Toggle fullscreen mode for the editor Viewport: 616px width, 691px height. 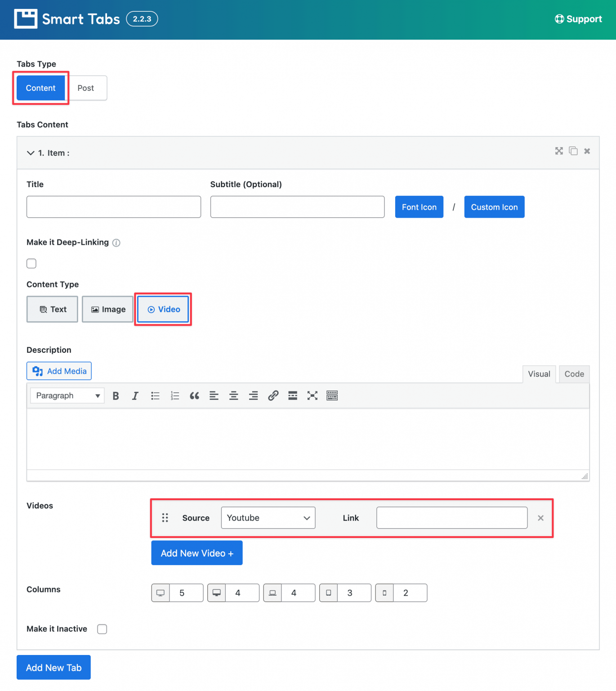coord(312,395)
